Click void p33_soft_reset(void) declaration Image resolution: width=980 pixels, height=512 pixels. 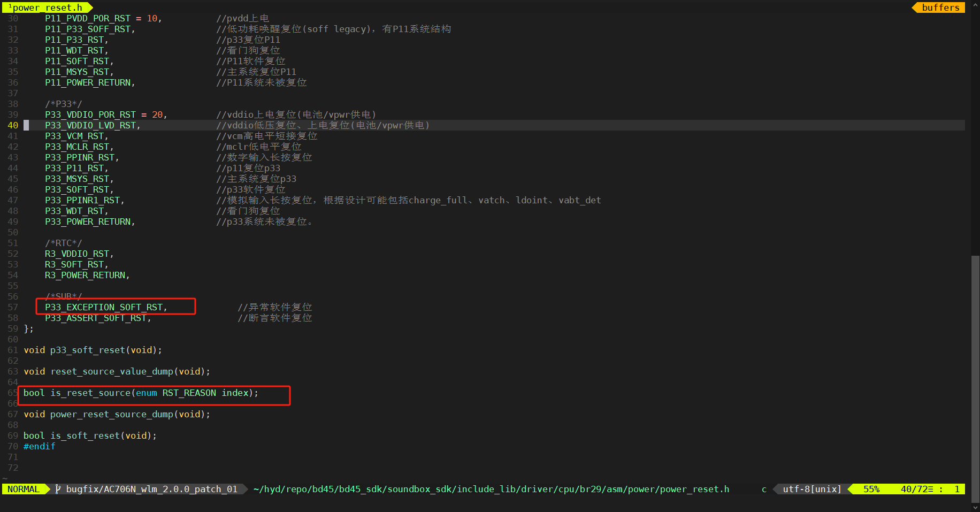[x=93, y=350]
